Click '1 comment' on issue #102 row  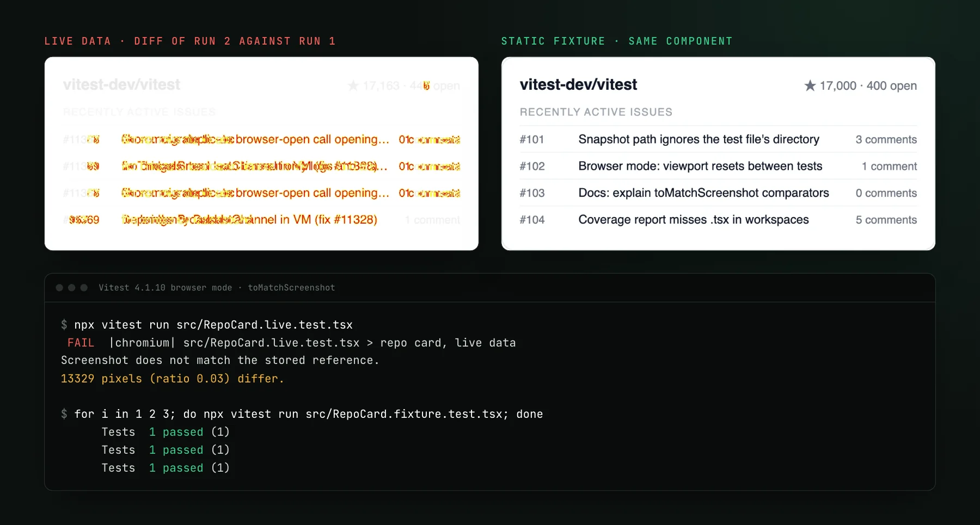coord(889,166)
